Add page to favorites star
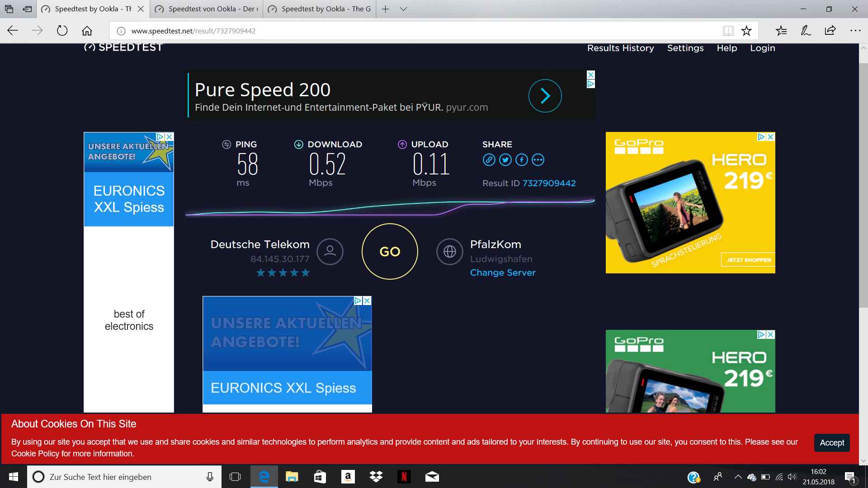 pos(746,31)
